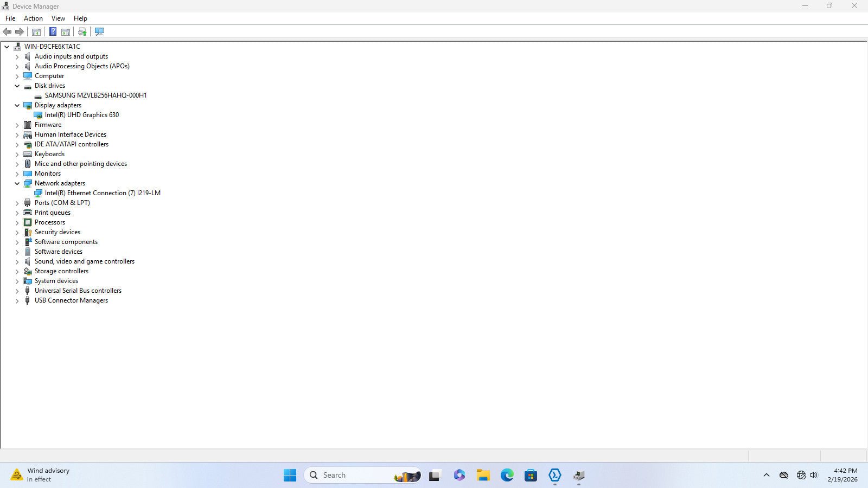This screenshot has height=488, width=868.
Task: Select the Security devices label
Action: (x=58, y=232)
